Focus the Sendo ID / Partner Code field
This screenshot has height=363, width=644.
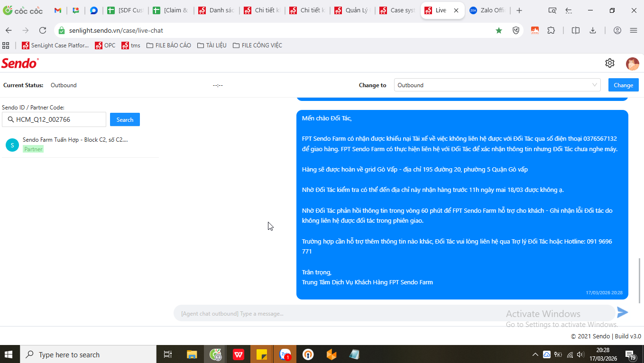54,119
